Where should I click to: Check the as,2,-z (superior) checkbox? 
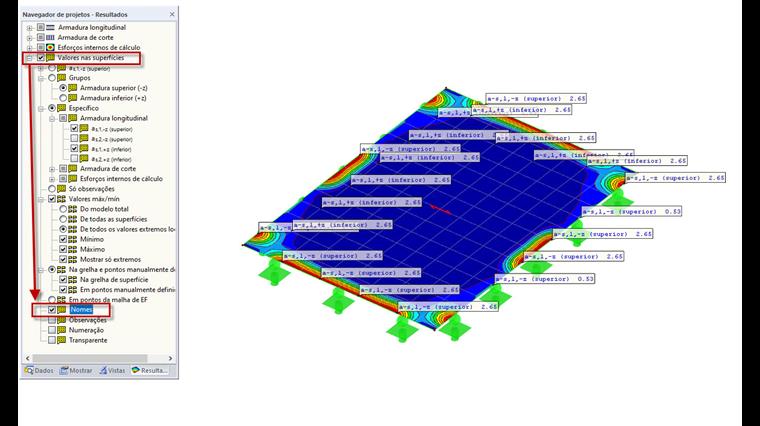click(x=74, y=139)
